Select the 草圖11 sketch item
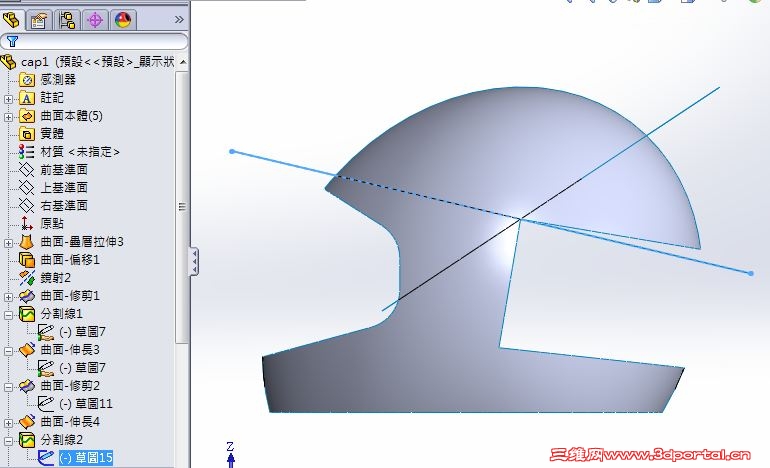The height and width of the screenshot is (468, 770). (x=75, y=404)
